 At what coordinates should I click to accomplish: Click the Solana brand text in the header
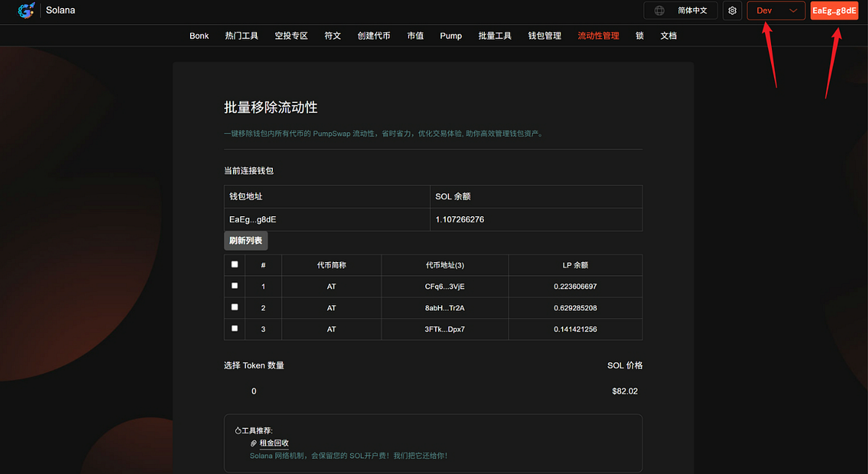pos(60,10)
